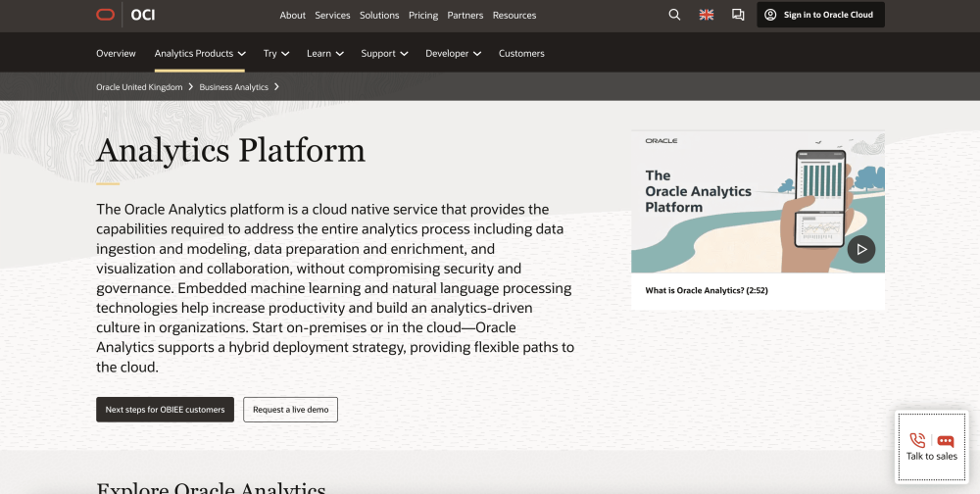980x494 pixels.
Task: Open the Customers tab
Action: click(521, 53)
